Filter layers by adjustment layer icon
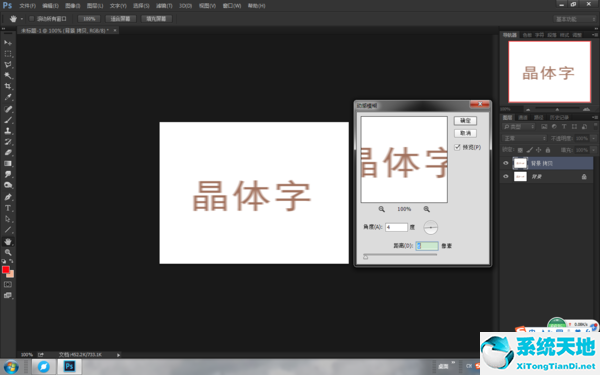The image size is (600, 375). [554, 127]
